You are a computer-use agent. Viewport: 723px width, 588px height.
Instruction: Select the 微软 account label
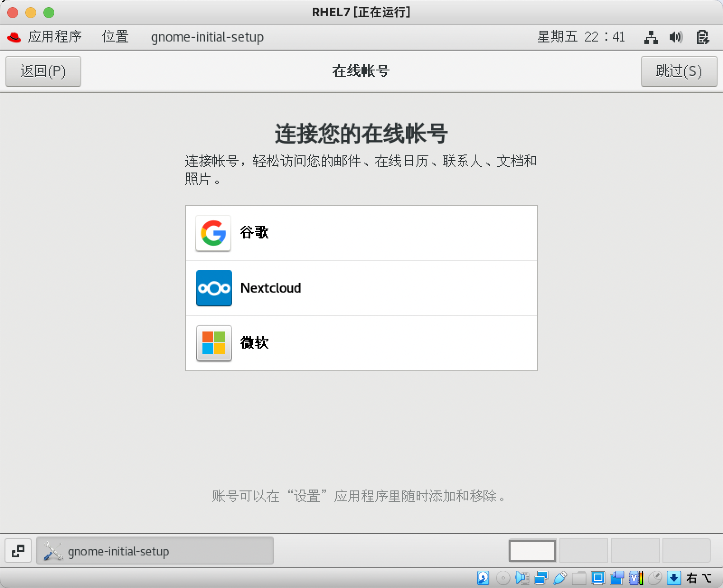(x=254, y=343)
